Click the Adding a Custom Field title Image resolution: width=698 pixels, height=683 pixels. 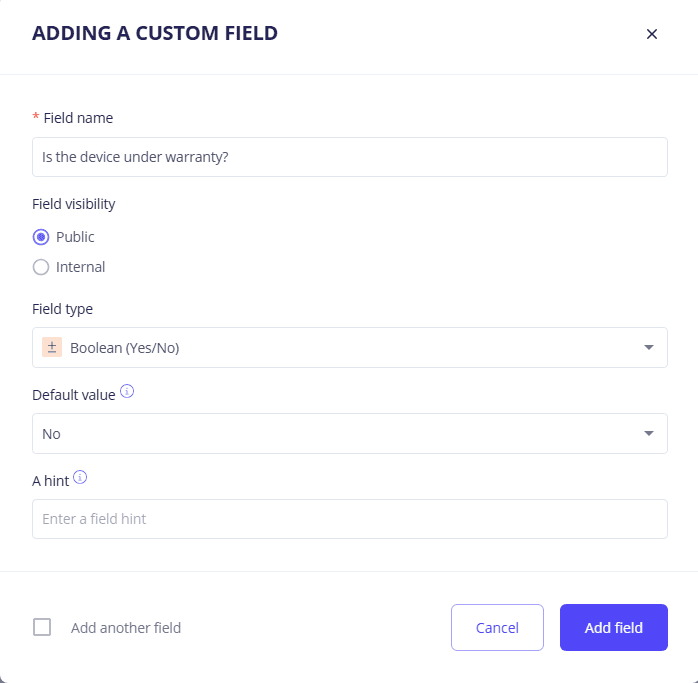coord(155,34)
